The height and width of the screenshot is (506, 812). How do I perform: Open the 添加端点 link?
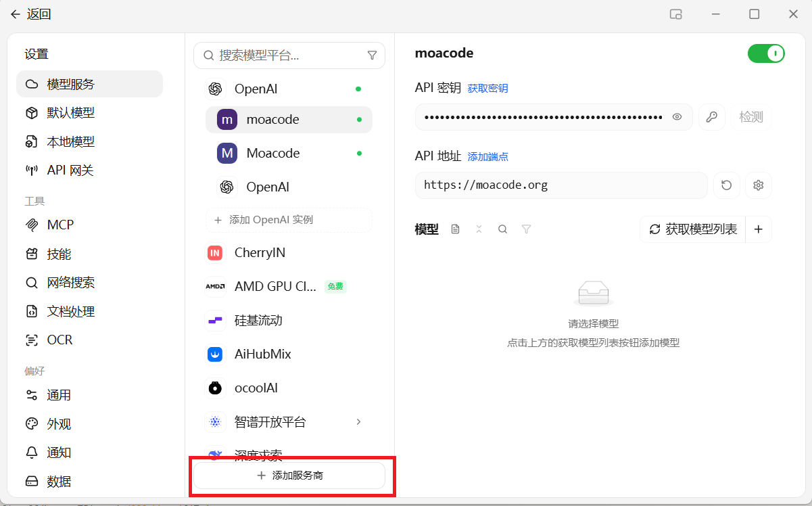[x=487, y=156]
